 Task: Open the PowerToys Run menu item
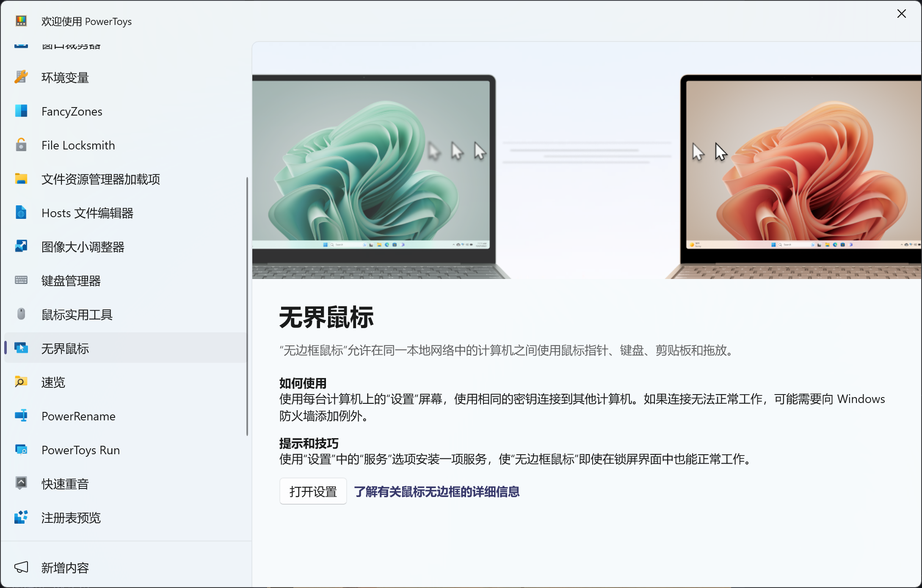(x=125, y=450)
